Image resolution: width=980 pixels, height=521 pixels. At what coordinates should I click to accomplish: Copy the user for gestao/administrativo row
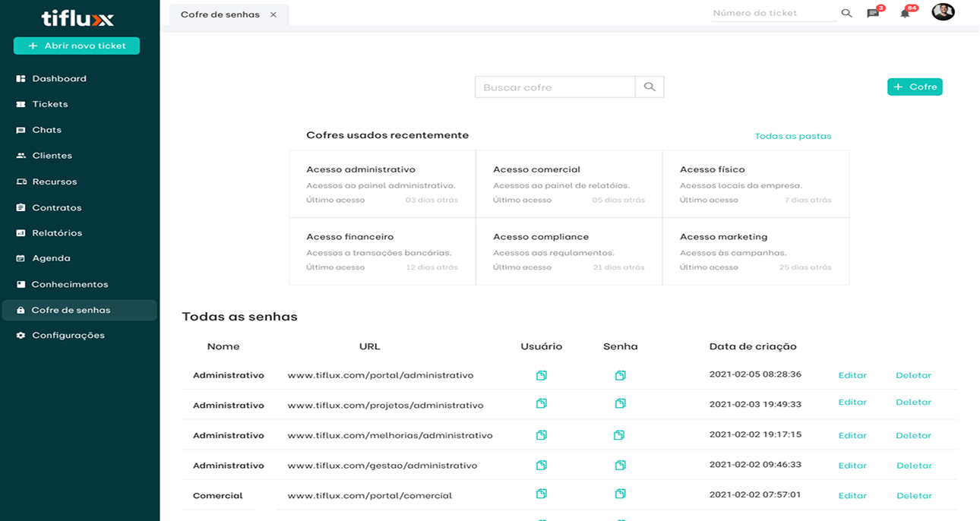[x=542, y=465]
